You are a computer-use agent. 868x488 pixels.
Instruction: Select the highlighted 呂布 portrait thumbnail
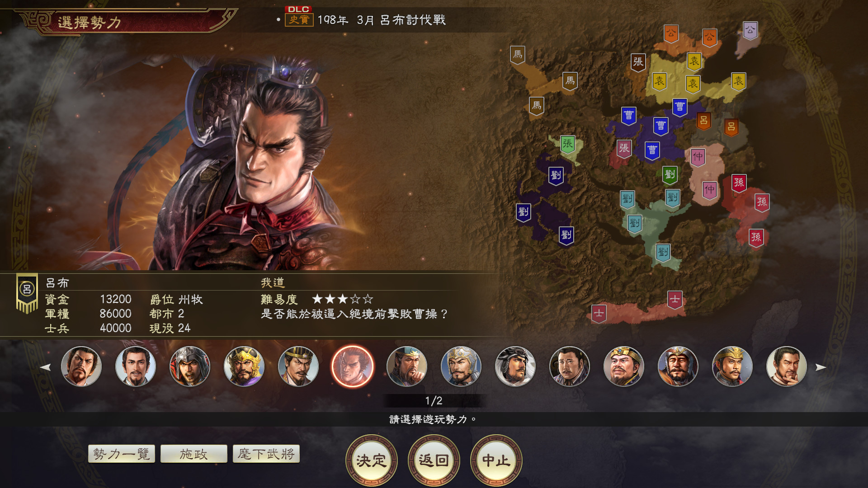353,366
